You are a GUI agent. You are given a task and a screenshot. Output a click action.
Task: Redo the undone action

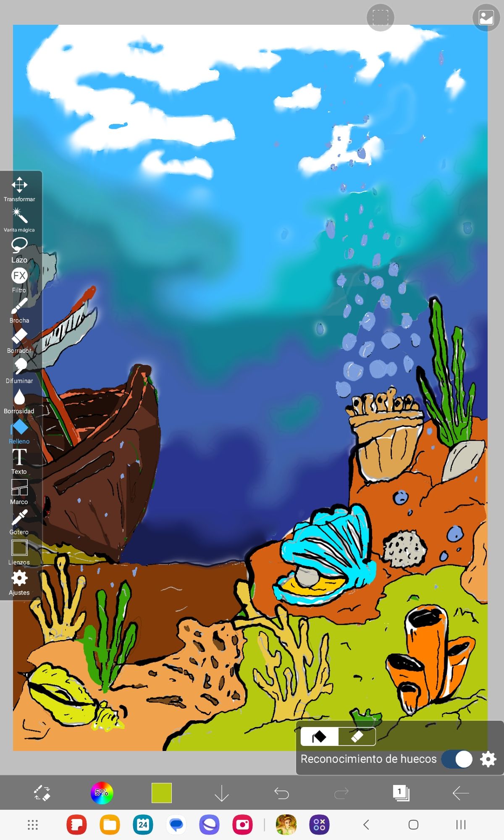pos(341,793)
